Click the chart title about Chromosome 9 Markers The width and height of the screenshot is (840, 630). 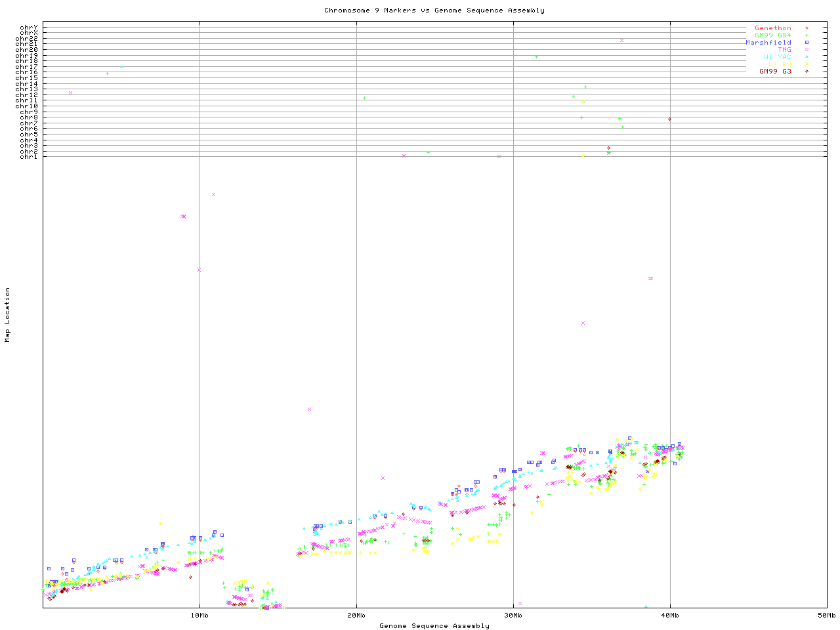434,10
